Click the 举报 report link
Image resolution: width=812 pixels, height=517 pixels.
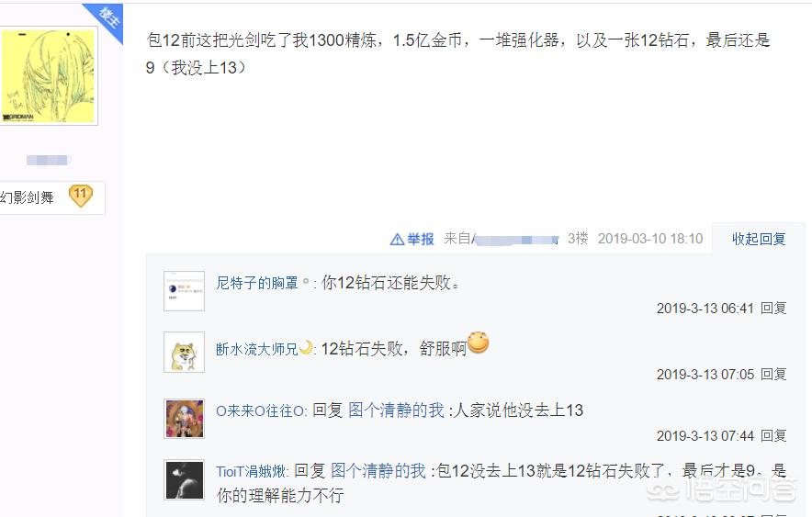[x=420, y=239]
